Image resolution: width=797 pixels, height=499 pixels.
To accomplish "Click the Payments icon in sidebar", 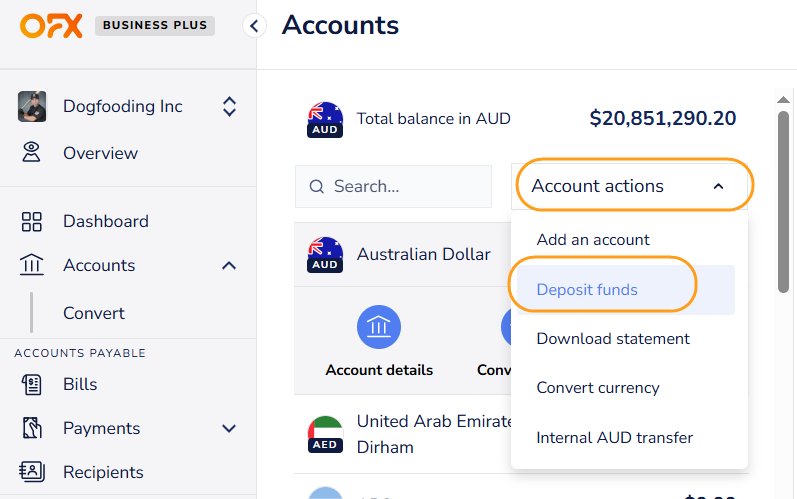I will 32,428.
